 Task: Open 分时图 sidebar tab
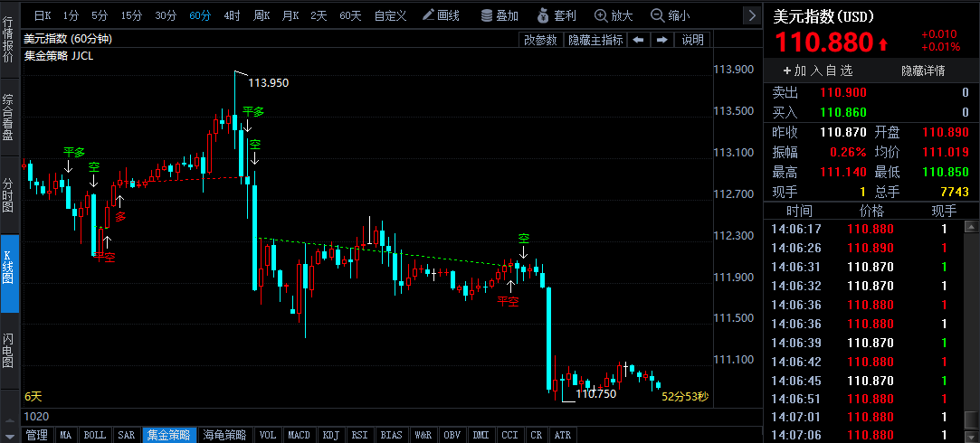(9, 195)
